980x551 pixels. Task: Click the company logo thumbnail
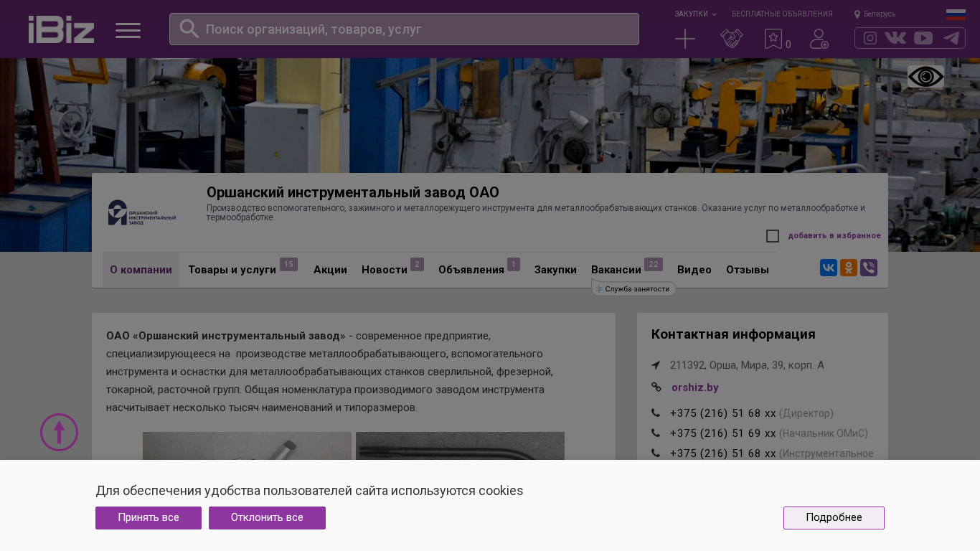(142, 212)
